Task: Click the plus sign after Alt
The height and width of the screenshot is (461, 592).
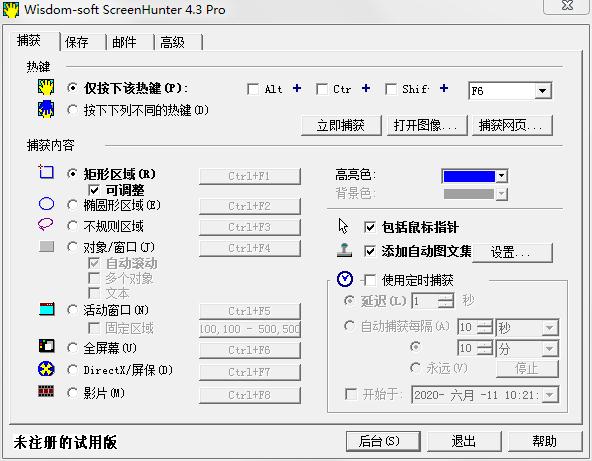Action: 297,88
